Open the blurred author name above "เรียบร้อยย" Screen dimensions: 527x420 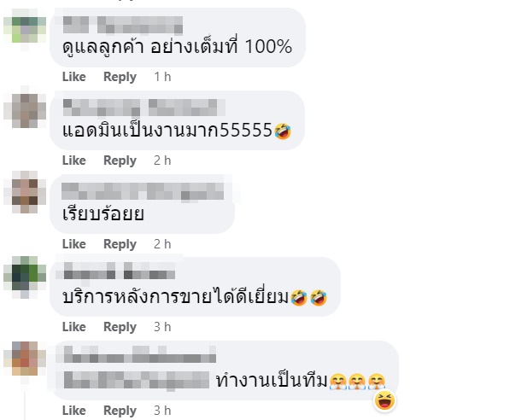pos(143,191)
